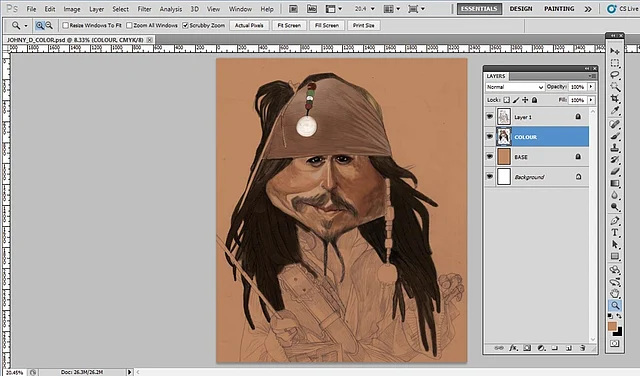640x376 pixels.
Task: Click Zoom Out mode icon
Action: click(49, 25)
